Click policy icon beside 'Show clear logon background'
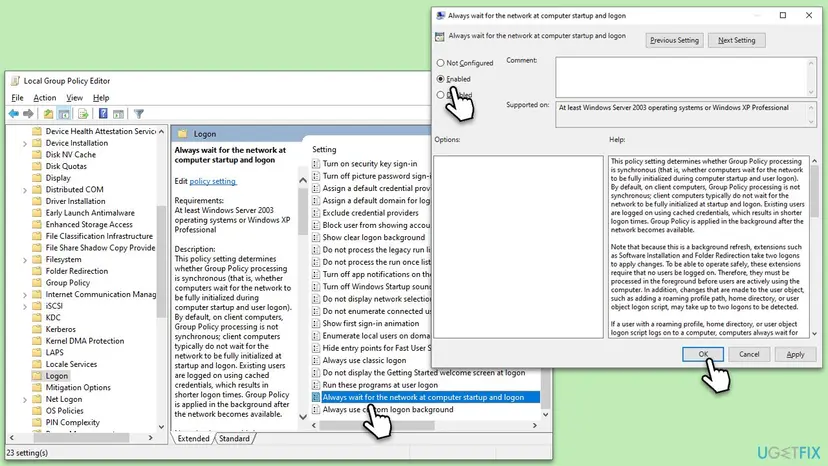 pos(316,238)
